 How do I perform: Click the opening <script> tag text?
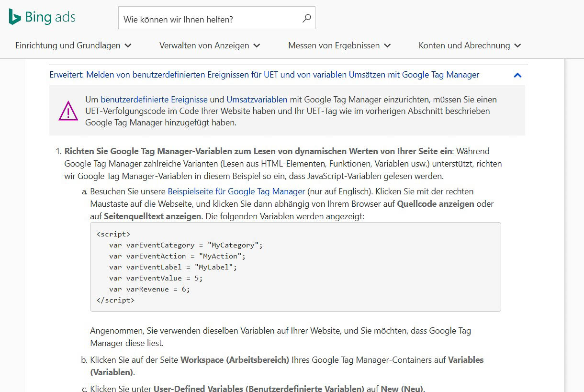point(113,234)
